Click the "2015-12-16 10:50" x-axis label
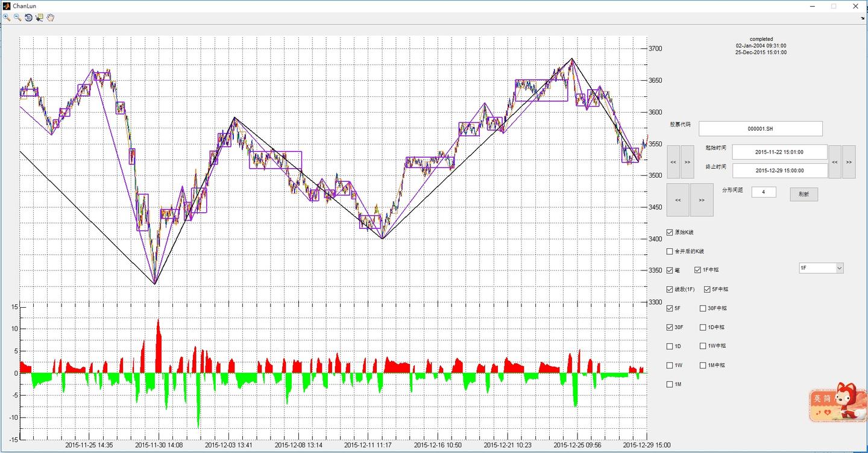Screen dimensions: 868x453 (x=438, y=446)
